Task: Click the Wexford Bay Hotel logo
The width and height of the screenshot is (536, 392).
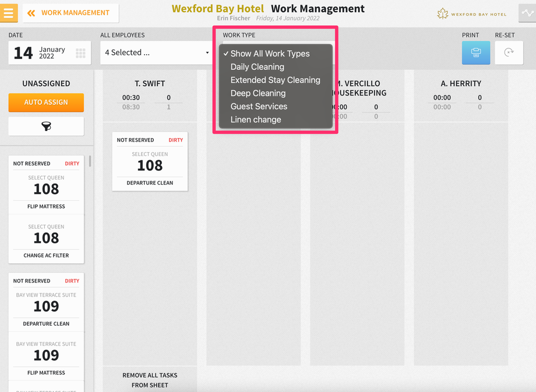Action: tap(471, 13)
